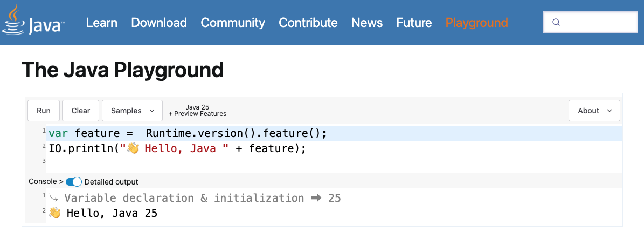Visit the News section

367,23
